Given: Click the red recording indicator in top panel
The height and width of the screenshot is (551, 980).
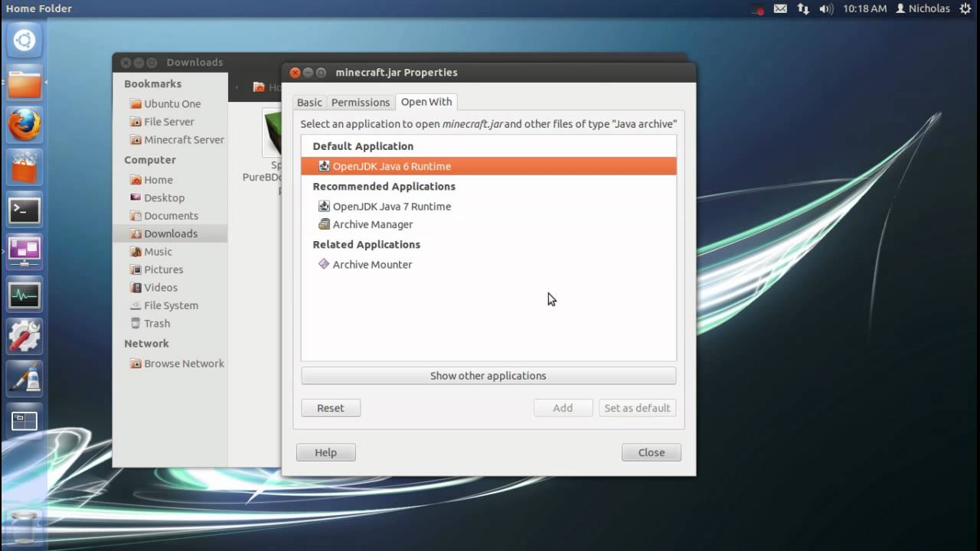Looking at the screenshot, I should pyautogui.click(x=758, y=9).
